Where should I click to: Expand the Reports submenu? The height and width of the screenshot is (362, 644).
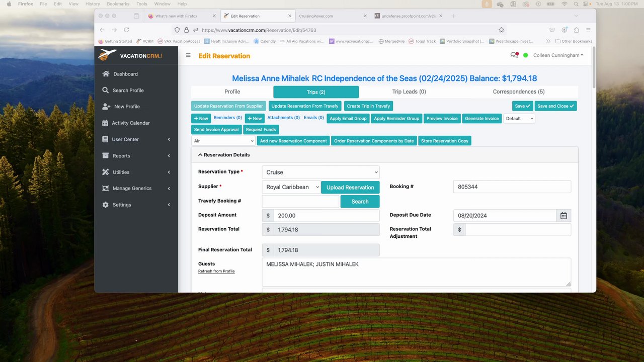point(169,156)
